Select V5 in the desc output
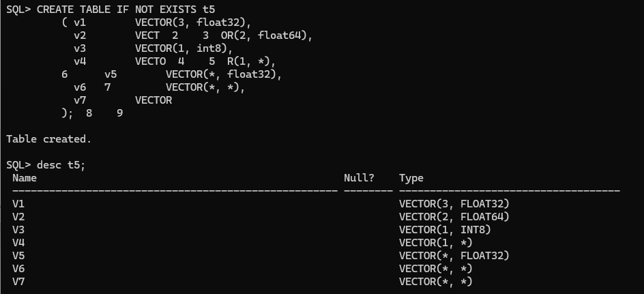Viewport: 644px width, 294px height. (x=18, y=256)
